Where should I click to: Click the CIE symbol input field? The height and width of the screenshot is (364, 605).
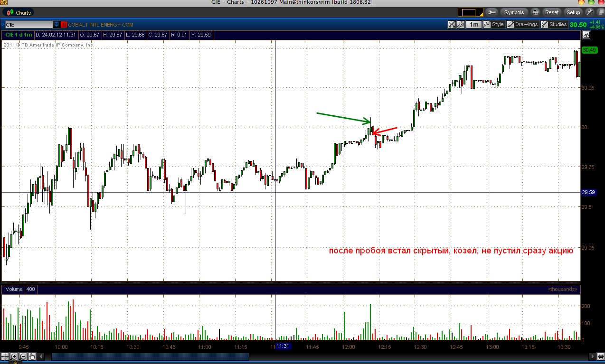28,25
